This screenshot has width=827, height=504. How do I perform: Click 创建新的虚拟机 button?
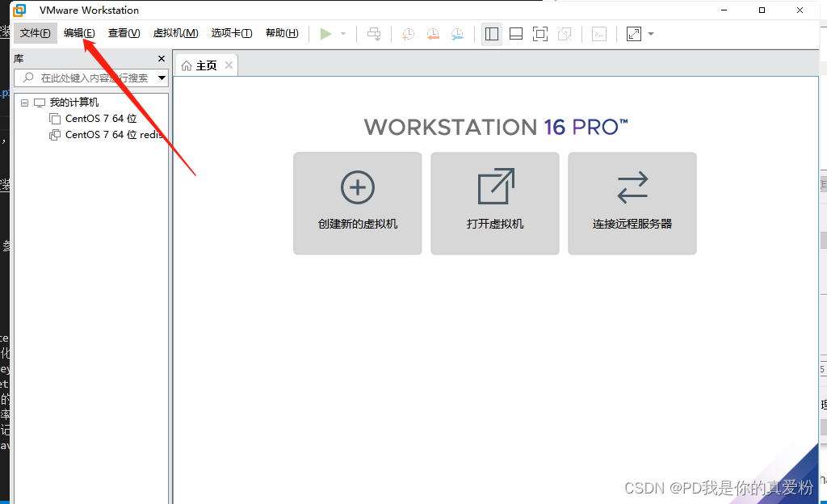click(358, 204)
